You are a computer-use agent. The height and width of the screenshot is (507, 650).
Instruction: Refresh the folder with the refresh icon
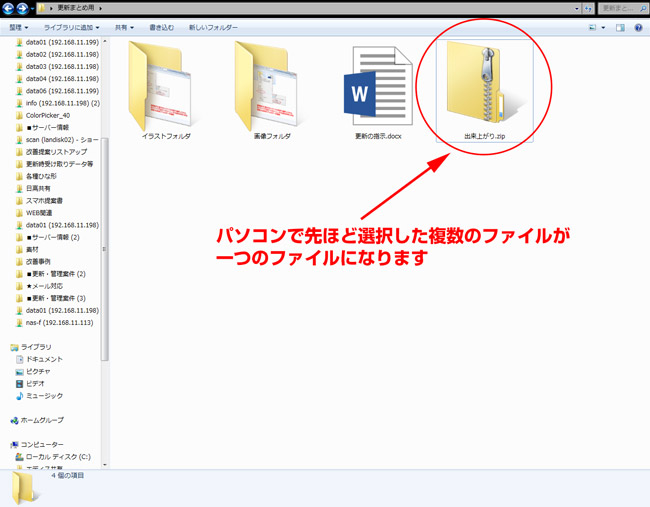coord(588,8)
